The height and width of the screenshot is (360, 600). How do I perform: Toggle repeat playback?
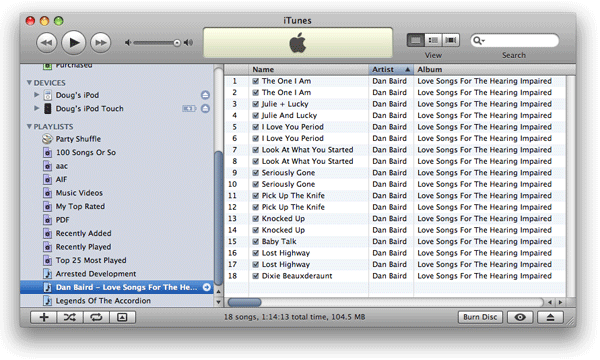[96, 317]
